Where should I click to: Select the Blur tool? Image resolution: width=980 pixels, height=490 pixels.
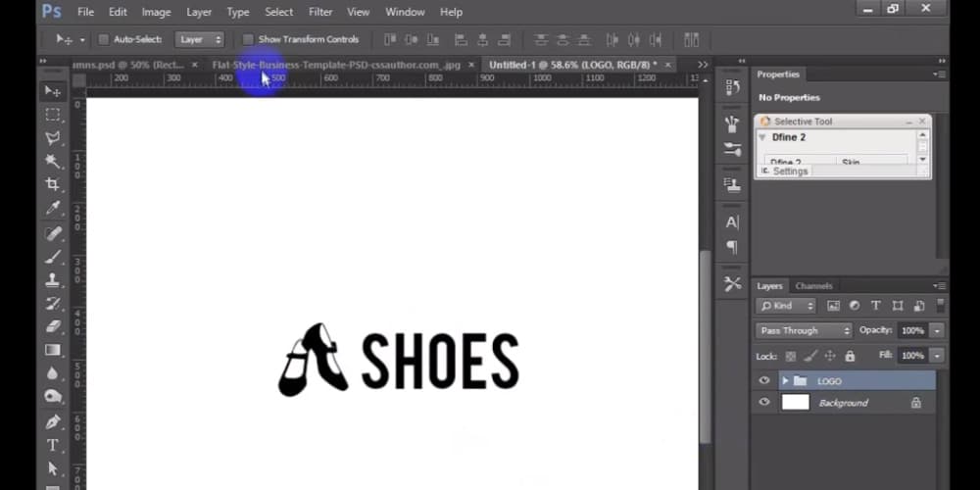tap(53, 373)
